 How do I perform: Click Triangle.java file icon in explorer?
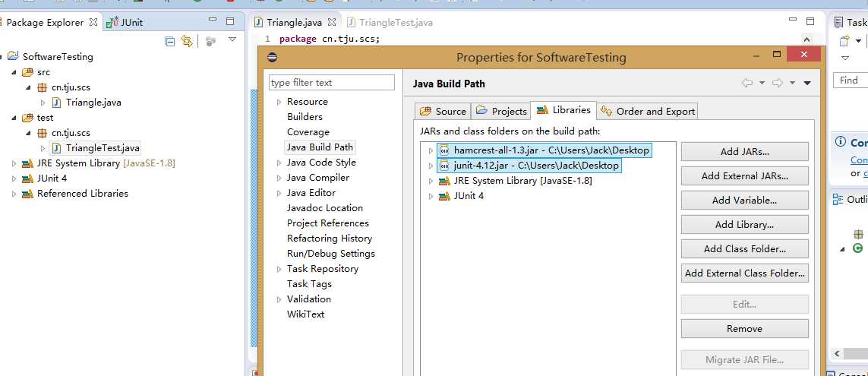[56, 103]
